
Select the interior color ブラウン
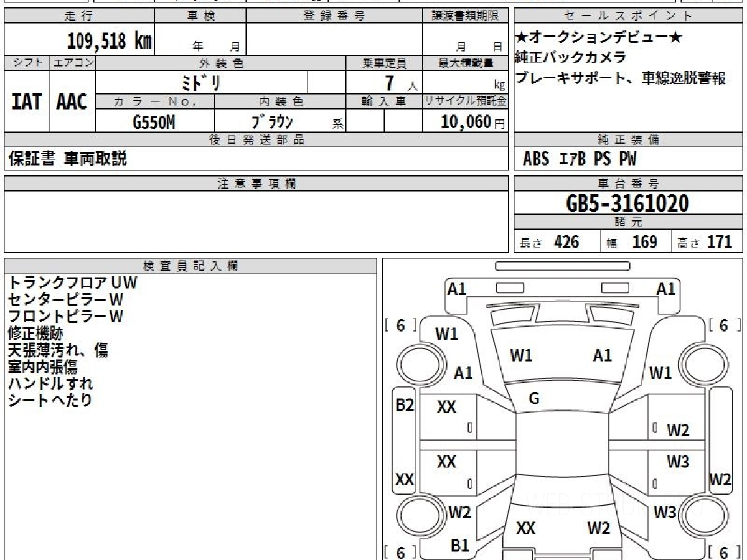click(273, 121)
